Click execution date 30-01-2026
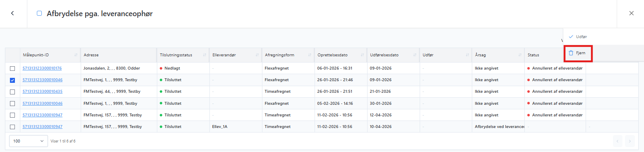The height and width of the screenshot is (152, 644). tap(380, 103)
